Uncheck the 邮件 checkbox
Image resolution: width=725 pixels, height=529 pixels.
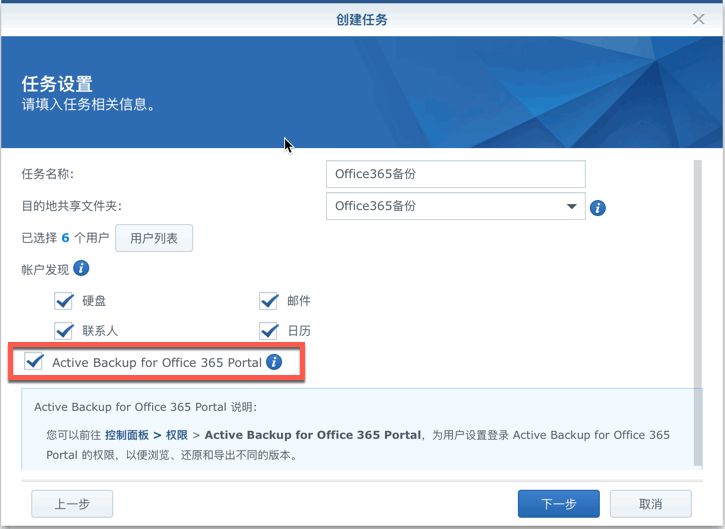coord(269,301)
